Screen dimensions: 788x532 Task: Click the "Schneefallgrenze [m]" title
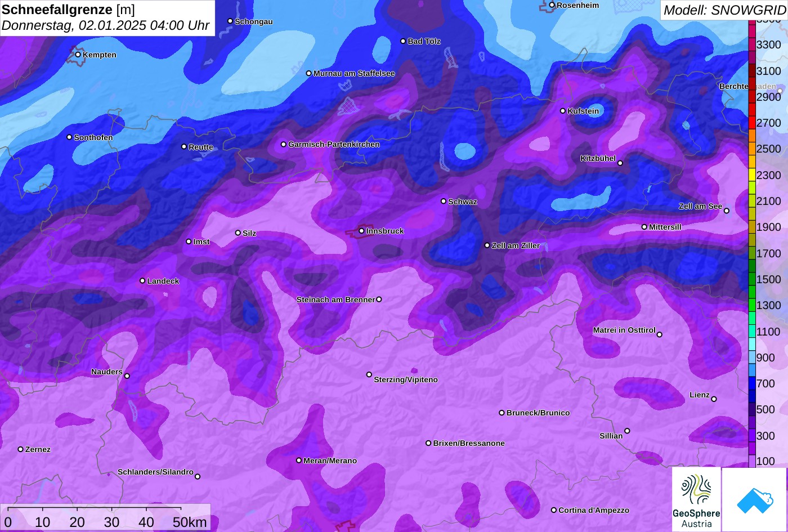click(x=68, y=10)
